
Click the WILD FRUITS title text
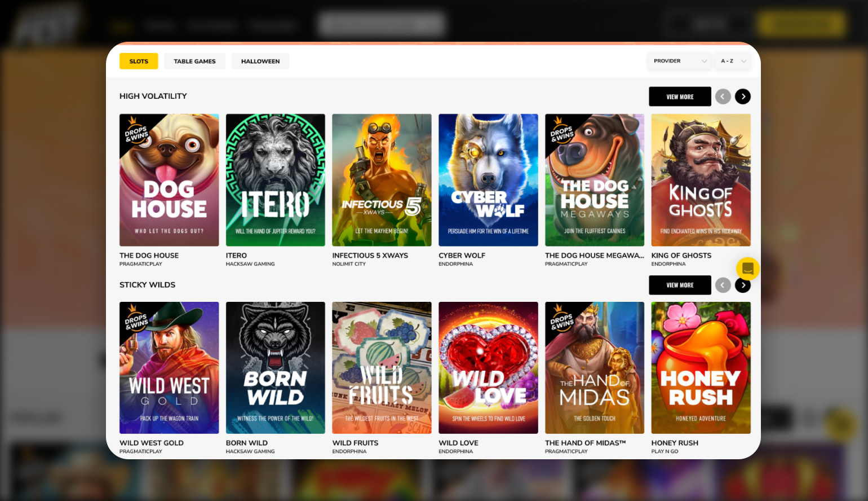[355, 443]
